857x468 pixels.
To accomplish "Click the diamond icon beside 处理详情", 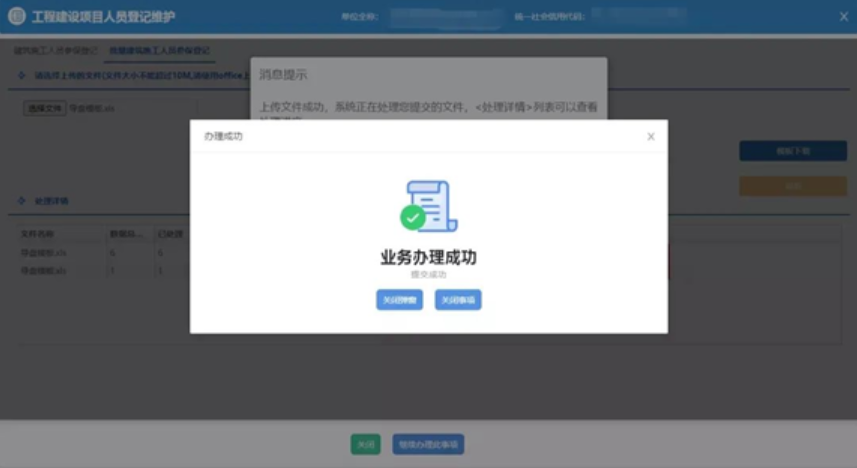I will tap(21, 201).
